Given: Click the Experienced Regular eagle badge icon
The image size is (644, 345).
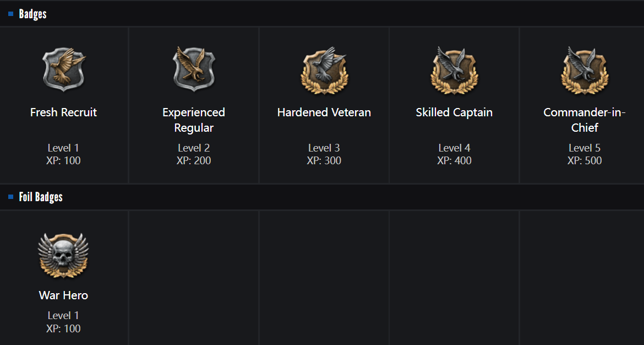Looking at the screenshot, I should (194, 69).
